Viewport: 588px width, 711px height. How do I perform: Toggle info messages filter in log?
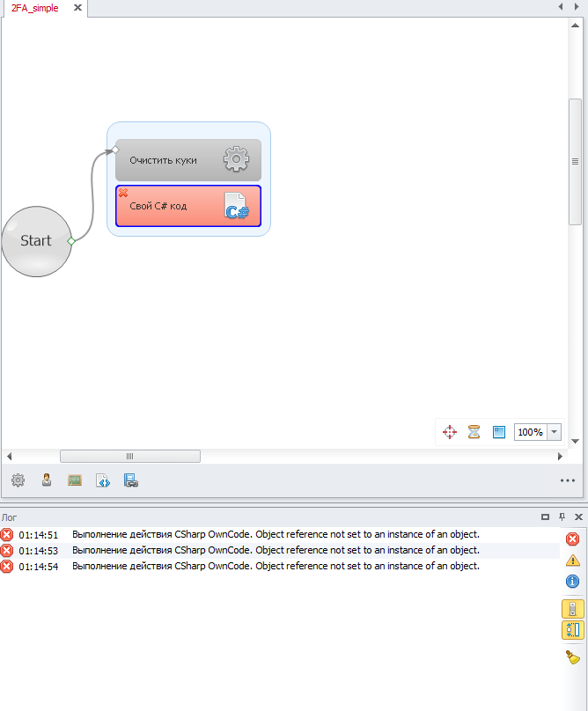coord(572,581)
